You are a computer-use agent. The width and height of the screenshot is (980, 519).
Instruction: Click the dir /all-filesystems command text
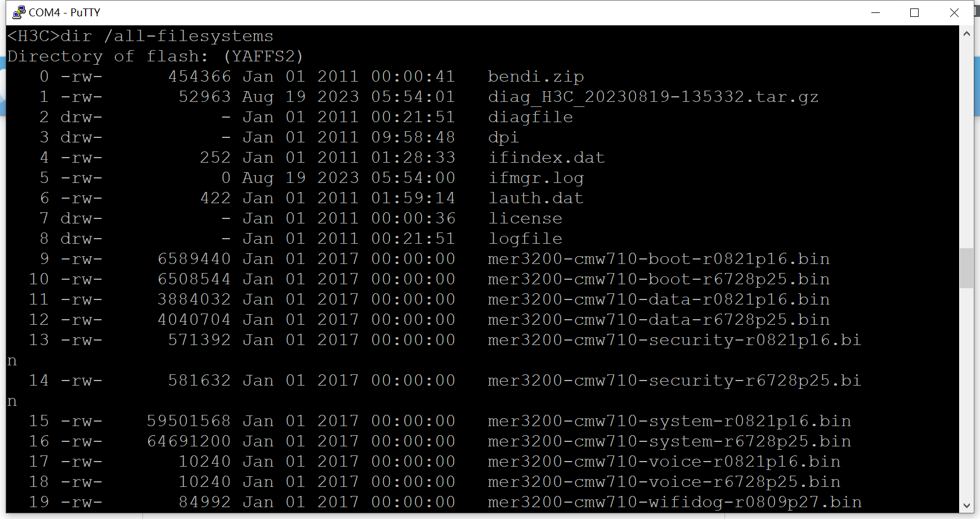(x=167, y=36)
